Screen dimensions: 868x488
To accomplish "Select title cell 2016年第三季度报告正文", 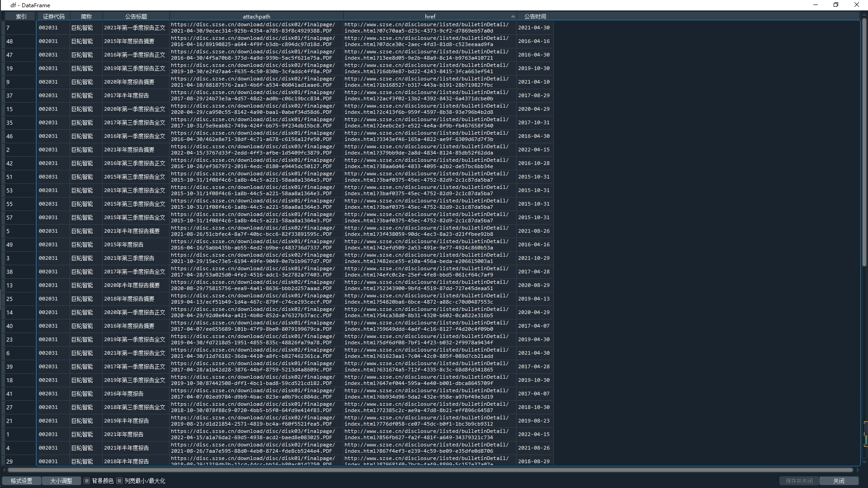I will [x=136, y=163].
